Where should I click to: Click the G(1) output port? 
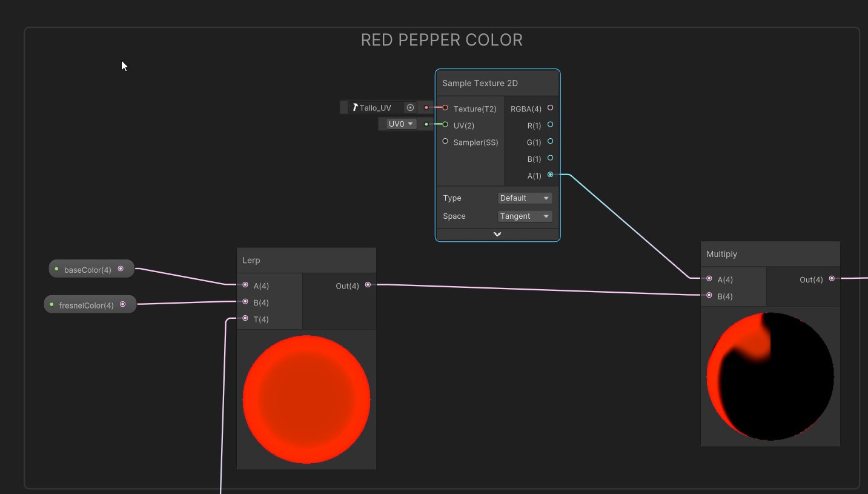coord(550,141)
